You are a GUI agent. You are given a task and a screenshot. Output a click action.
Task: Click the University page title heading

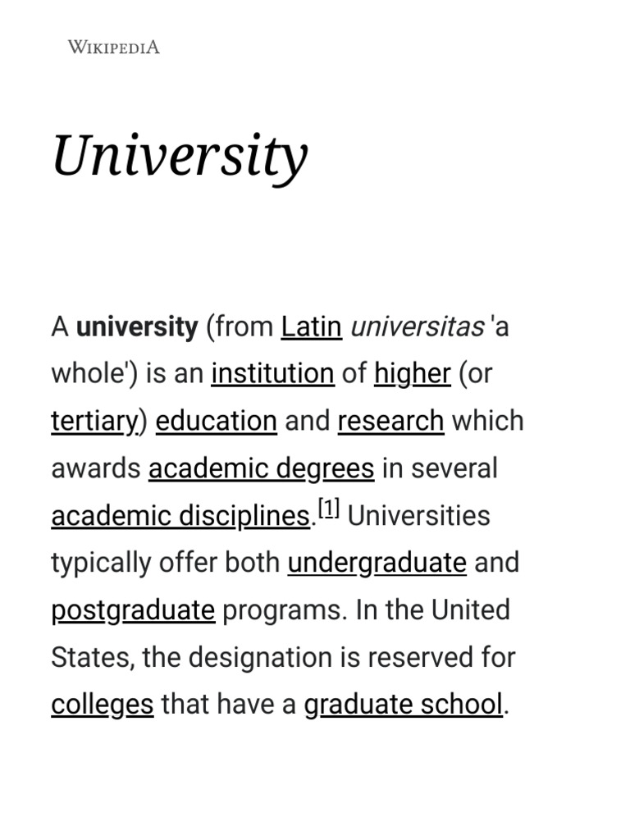coord(180,156)
